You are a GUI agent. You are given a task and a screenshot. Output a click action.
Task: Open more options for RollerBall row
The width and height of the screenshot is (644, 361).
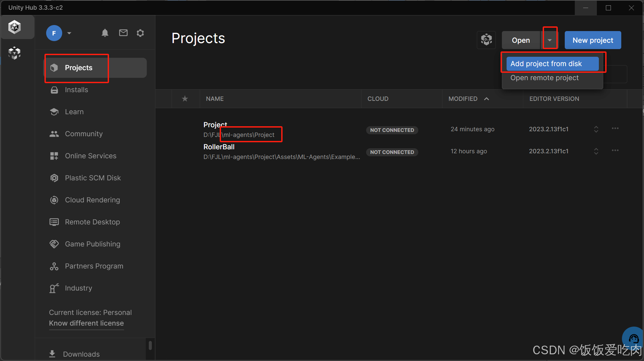[615, 151]
